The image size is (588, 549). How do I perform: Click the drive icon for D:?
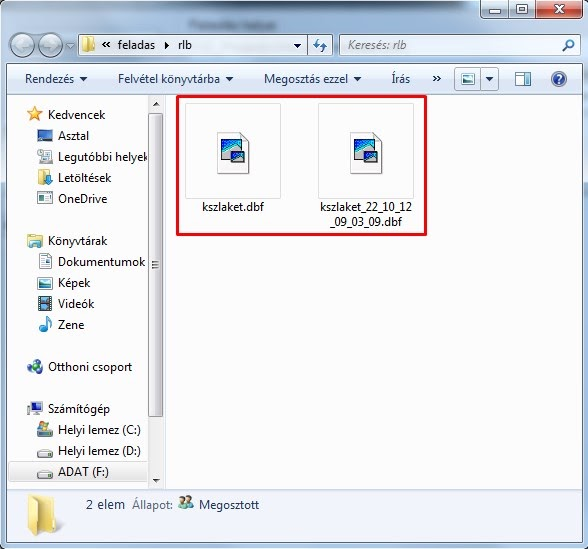(x=45, y=454)
